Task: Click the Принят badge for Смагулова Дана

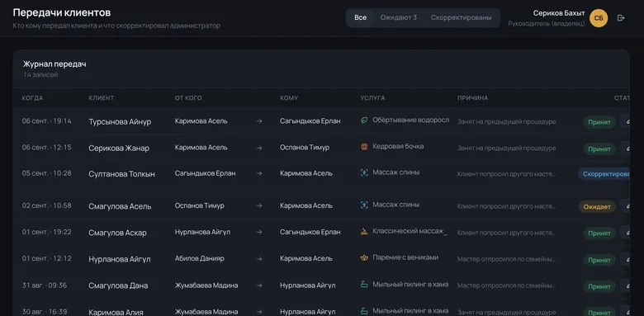Action: pos(599,286)
